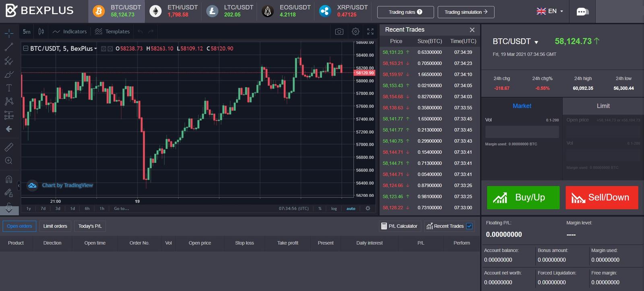Select LTC/USDT pair in top bar
The height and width of the screenshot is (291, 644).
click(230, 11)
